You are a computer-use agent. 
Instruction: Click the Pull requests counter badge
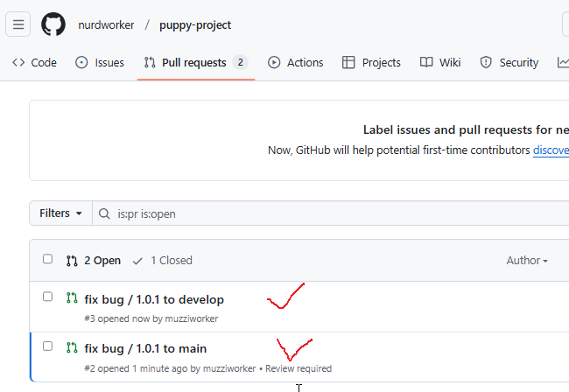(240, 62)
